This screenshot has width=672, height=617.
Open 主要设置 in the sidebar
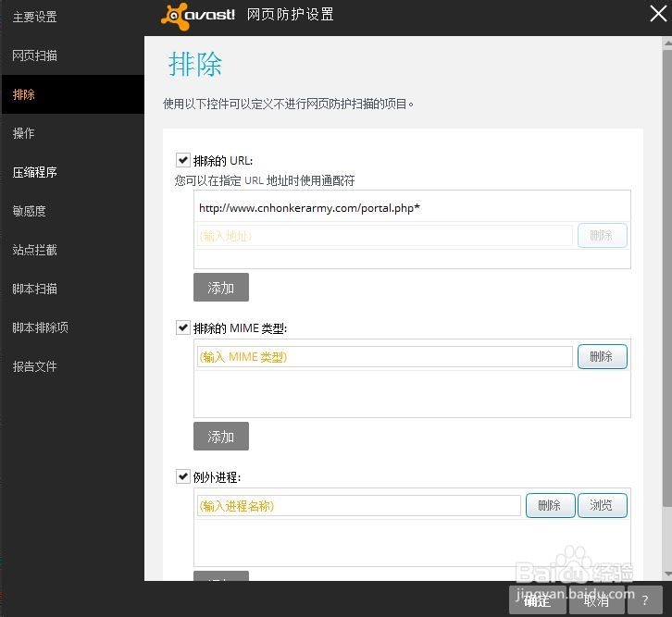35,18
